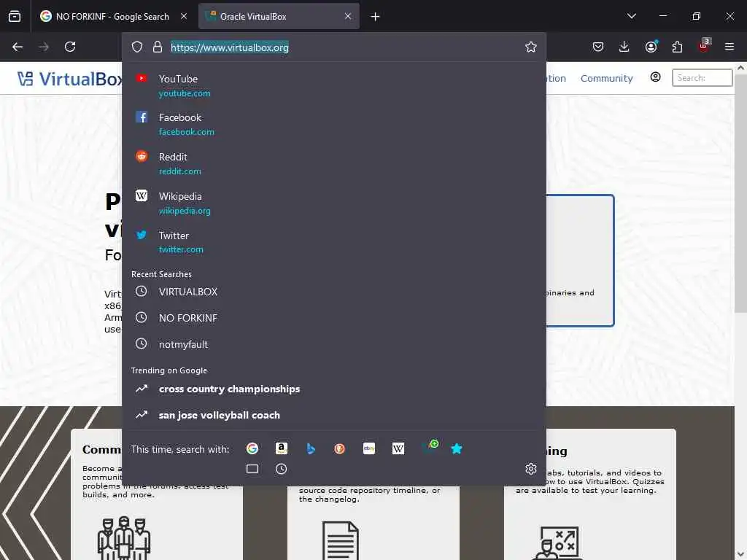Search bookmarks with blue star icon

457,448
